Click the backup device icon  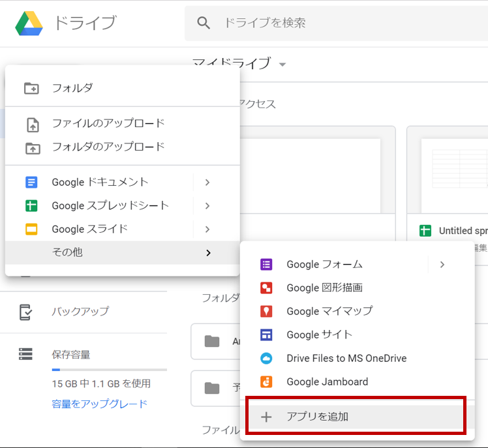[x=25, y=312]
